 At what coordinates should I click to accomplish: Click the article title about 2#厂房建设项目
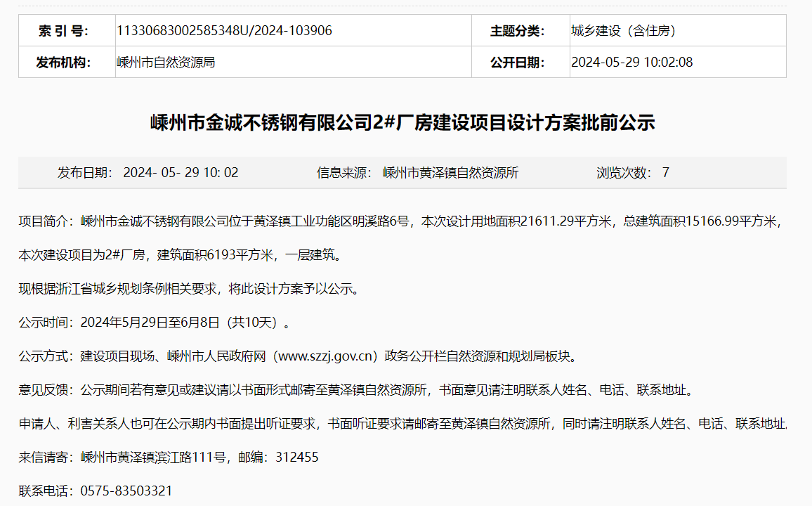[x=402, y=123]
